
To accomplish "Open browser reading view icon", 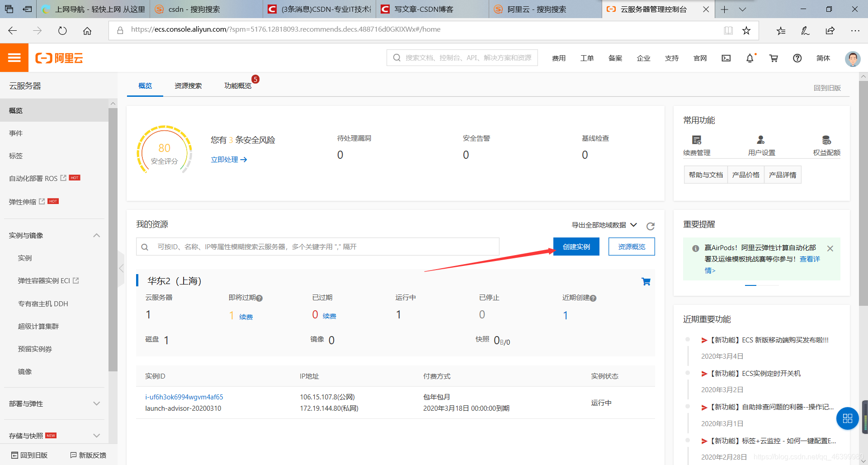I will pos(728,30).
